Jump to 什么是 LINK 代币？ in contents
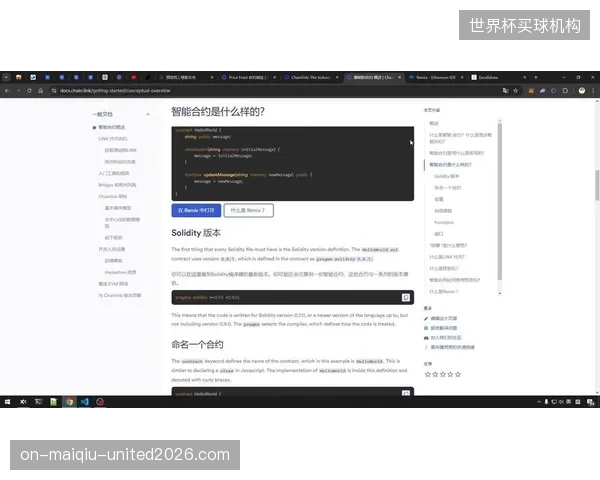The height and width of the screenshot is (480, 600). 447,257
